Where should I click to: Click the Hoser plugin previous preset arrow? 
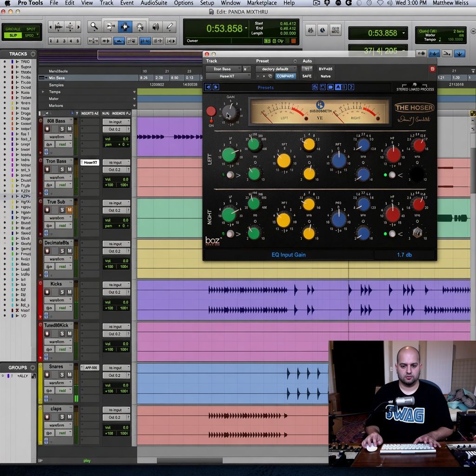[208, 87]
